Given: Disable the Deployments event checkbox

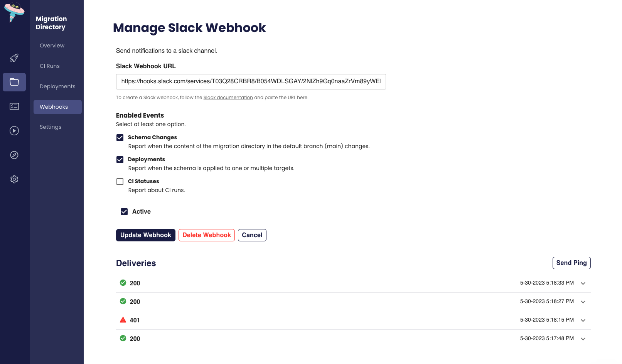Looking at the screenshot, I should point(120,160).
